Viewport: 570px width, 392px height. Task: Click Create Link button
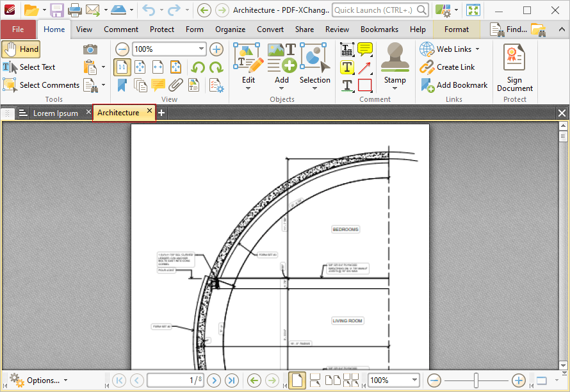pyautogui.click(x=448, y=67)
